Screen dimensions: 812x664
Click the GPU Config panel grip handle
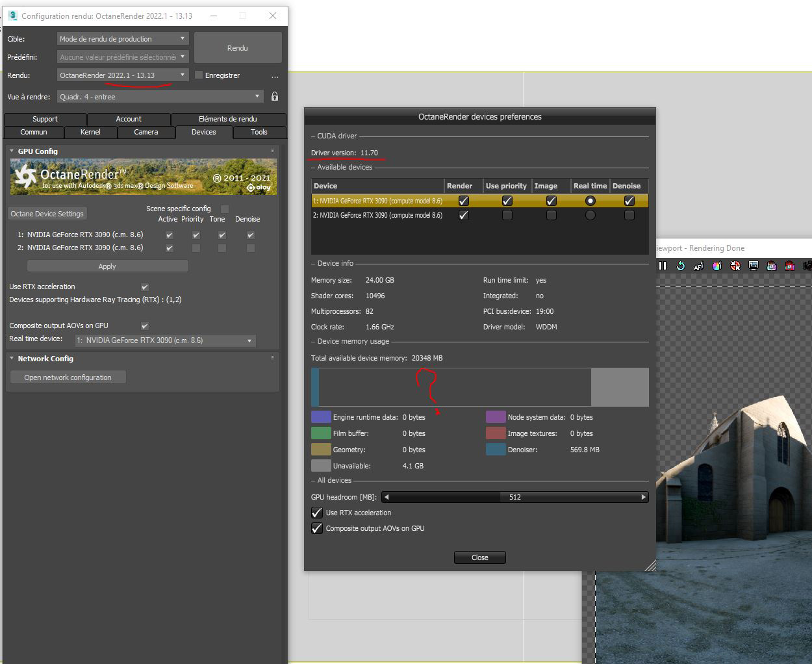273,151
